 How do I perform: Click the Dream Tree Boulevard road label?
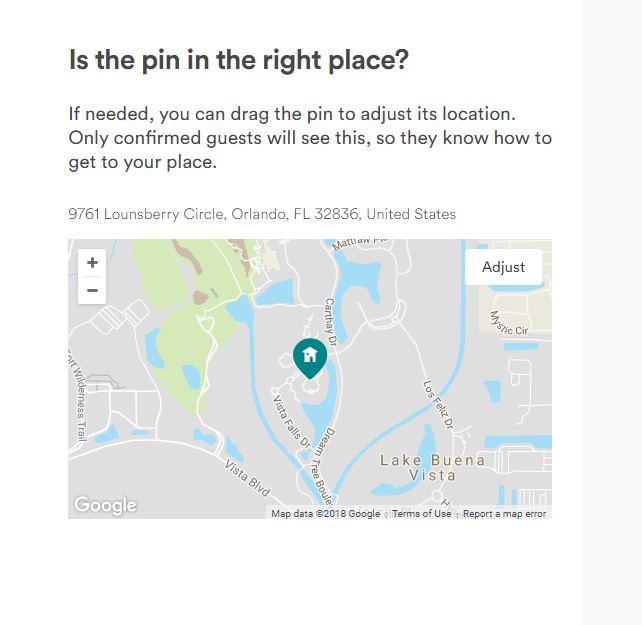click(x=322, y=466)
